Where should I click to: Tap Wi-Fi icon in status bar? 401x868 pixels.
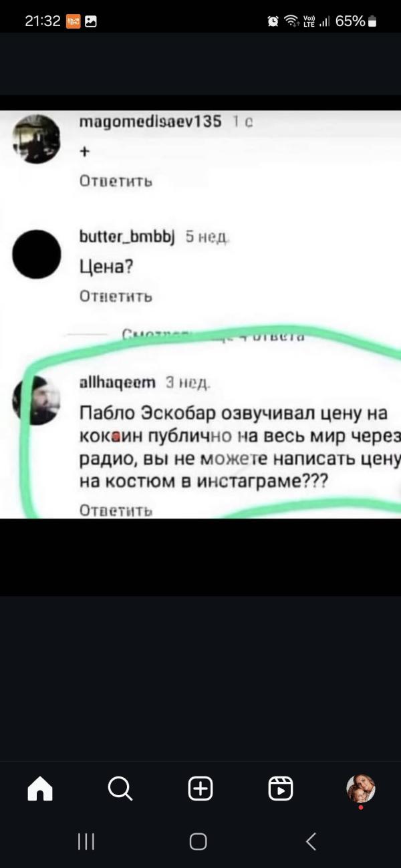[290, 21]
